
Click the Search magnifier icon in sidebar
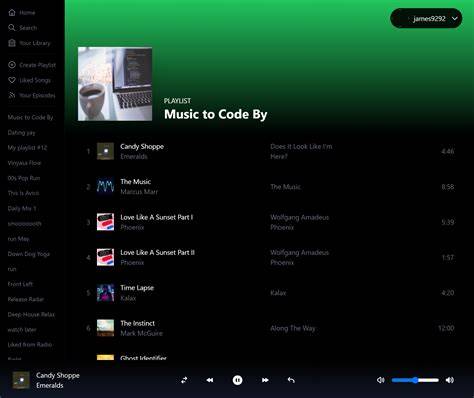(x=12, y=28)
